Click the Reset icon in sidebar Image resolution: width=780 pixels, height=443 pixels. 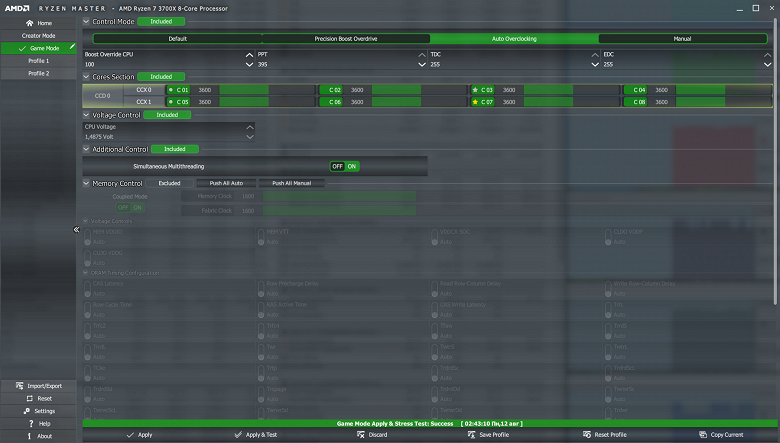tap(29, 398)
